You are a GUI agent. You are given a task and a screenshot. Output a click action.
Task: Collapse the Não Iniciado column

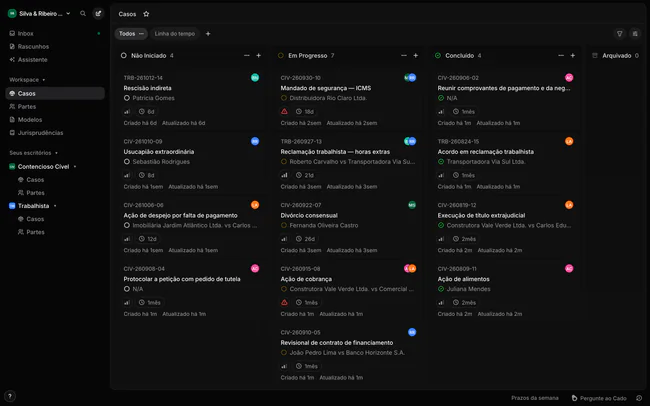[247, 56]
